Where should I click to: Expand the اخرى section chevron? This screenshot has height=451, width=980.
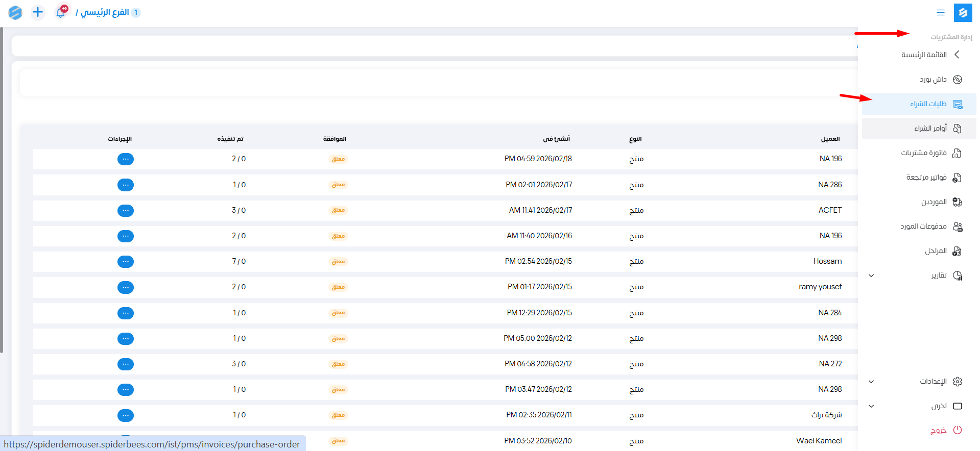(871, 406)
